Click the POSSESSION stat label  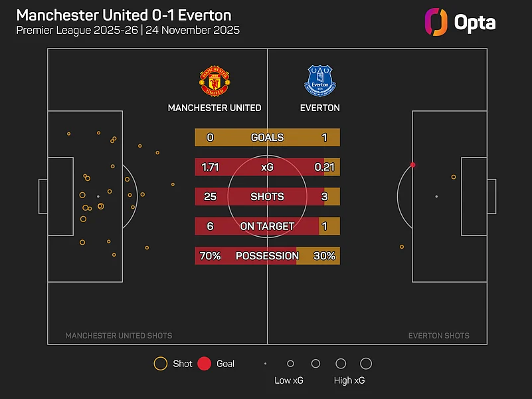point(267,256)
